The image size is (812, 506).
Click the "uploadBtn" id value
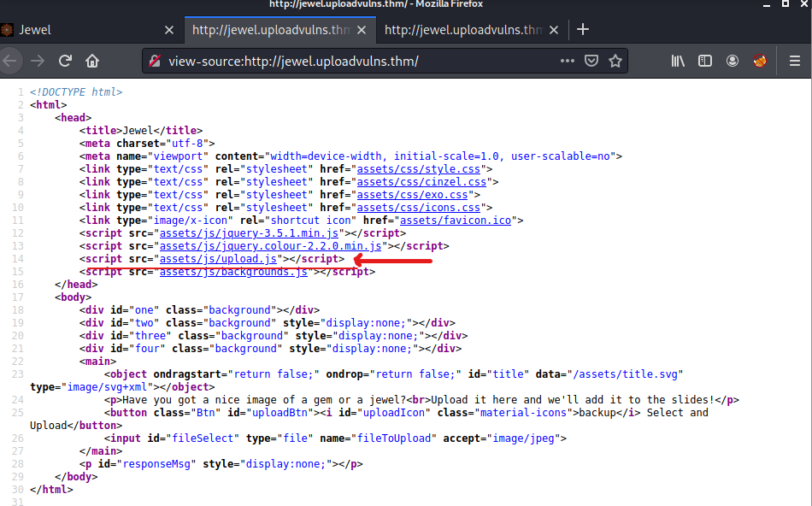tap(279, 413)
